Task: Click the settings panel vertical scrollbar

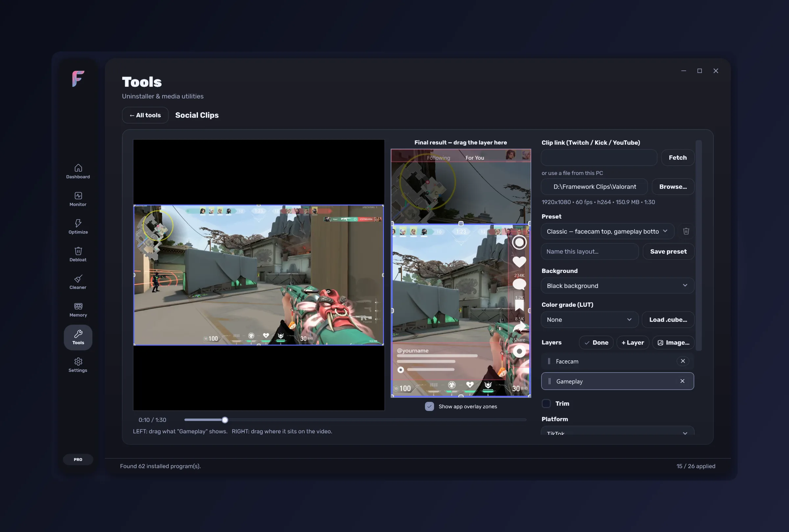Action: click(699, 245)
